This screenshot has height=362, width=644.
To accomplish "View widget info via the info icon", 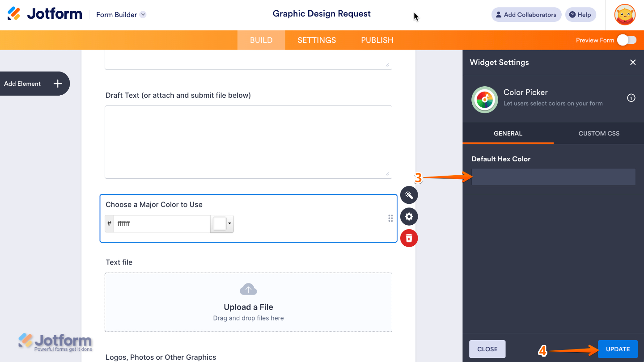I will click(631, 97).
